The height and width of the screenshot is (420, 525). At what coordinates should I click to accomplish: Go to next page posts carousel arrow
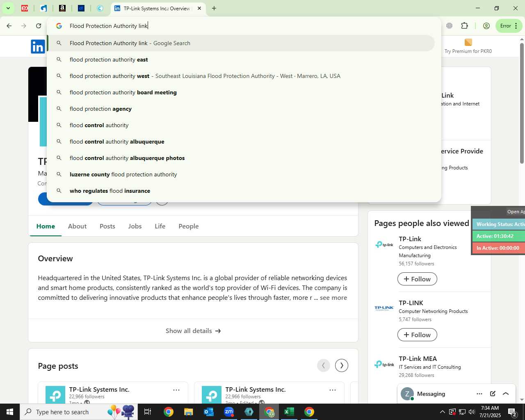(x=342, y=365)
